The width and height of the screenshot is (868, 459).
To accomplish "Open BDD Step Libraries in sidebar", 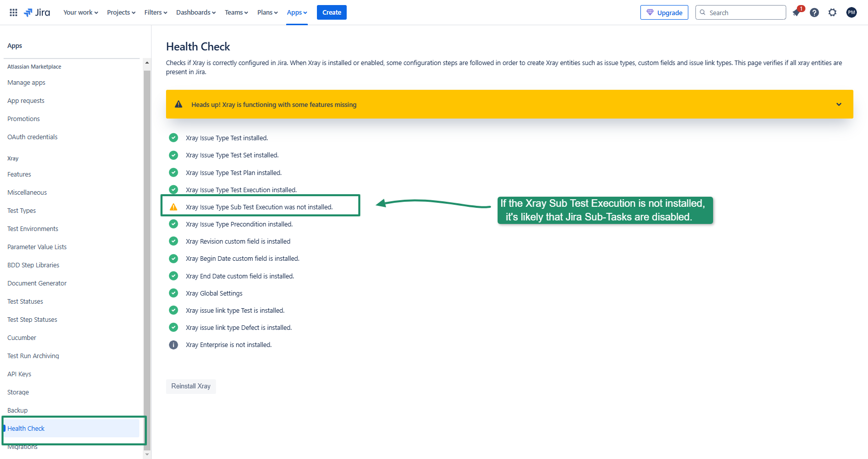I will click(33, 265).
